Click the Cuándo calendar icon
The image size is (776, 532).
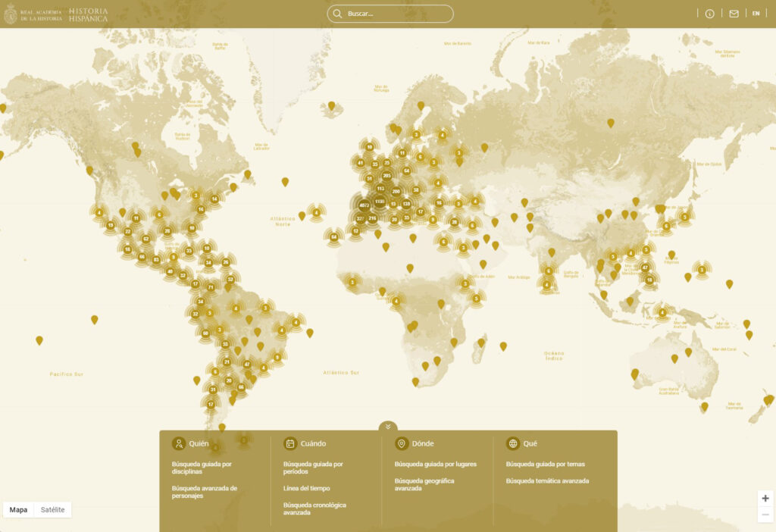[290, 443]
